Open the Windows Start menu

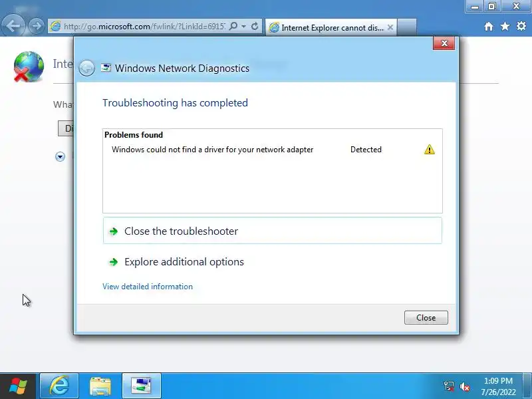tap(18, 386)
